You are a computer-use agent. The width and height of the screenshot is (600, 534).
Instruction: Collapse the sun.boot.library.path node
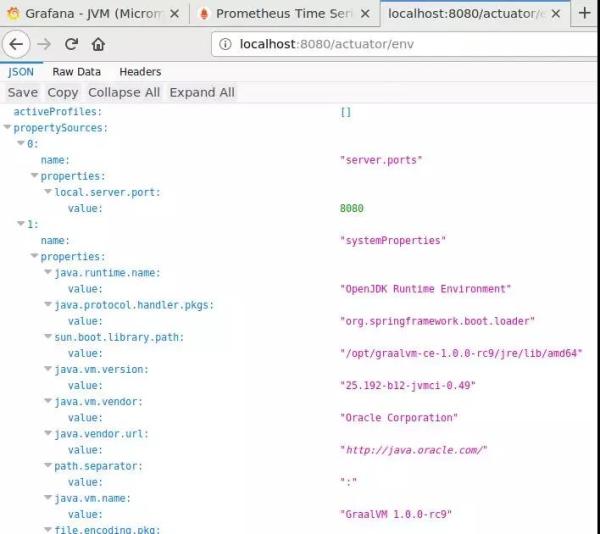pyautogui.click(x=48, y=336)
